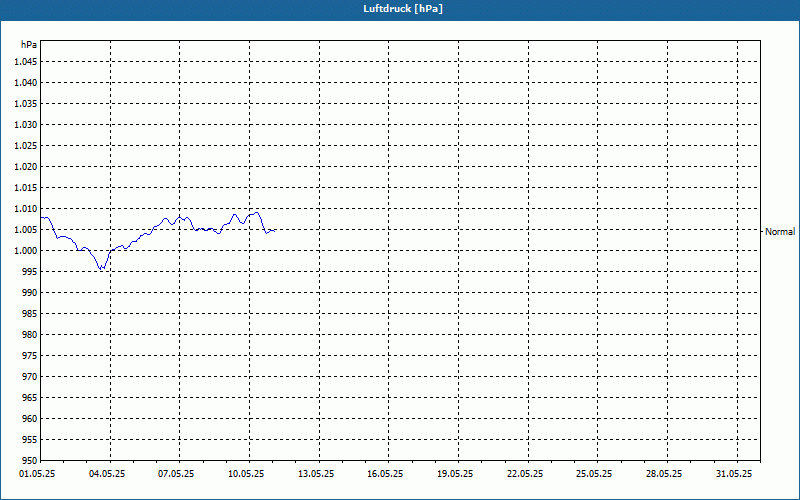Select the 1.020 y-axis label
The width and height of the screenshot is (800, 500).
click(26, 167)
